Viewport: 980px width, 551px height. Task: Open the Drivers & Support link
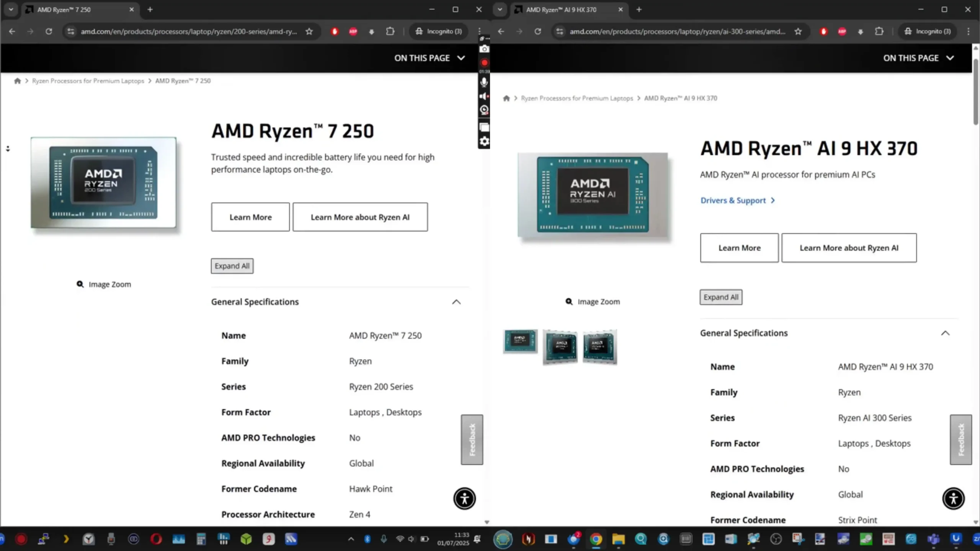(737, 201)
